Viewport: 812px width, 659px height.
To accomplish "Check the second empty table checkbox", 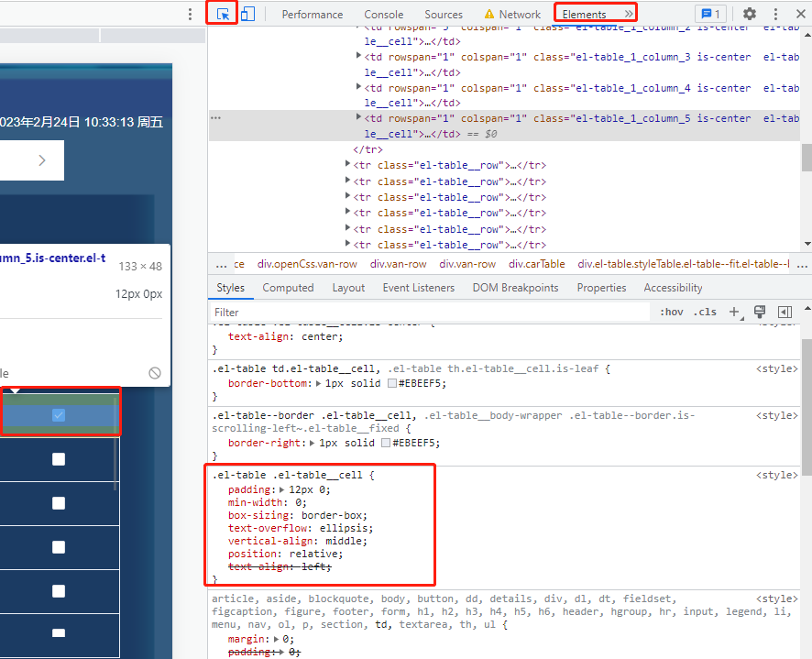I will click(x=59, y=503).
